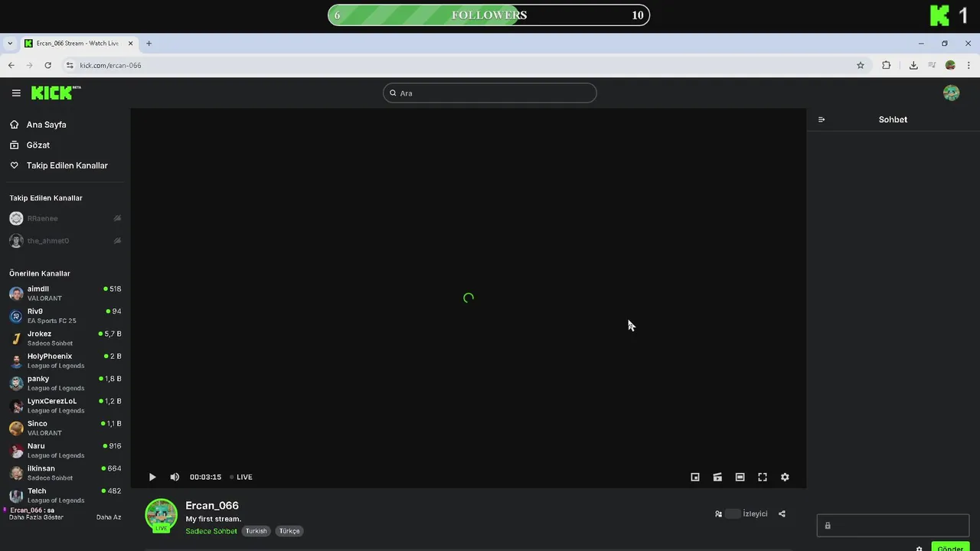Open recommended channel Sinco

65,428
